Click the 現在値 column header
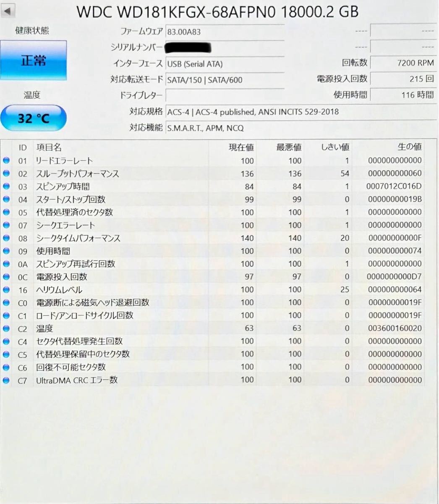The image size is (439, 504). point(241,147)
